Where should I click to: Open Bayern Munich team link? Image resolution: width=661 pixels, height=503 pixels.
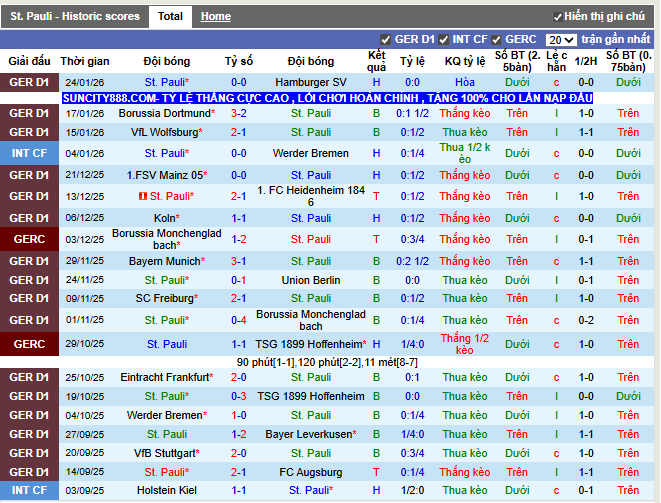[x=164, y=261]
